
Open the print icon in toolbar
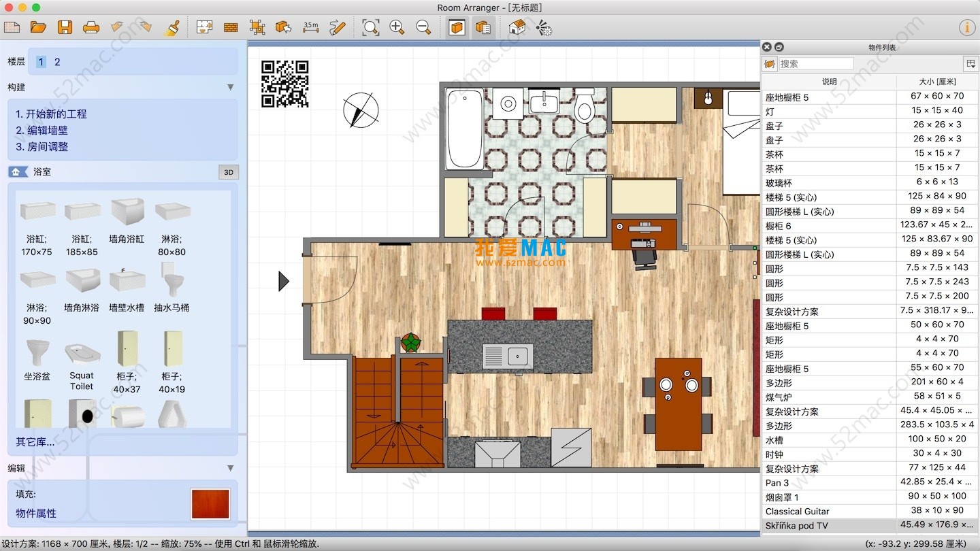91,27
